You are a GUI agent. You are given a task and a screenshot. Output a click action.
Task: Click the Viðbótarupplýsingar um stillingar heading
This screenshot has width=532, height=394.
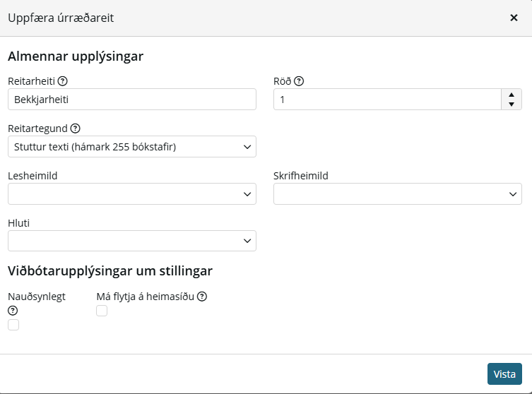(110, 271)
